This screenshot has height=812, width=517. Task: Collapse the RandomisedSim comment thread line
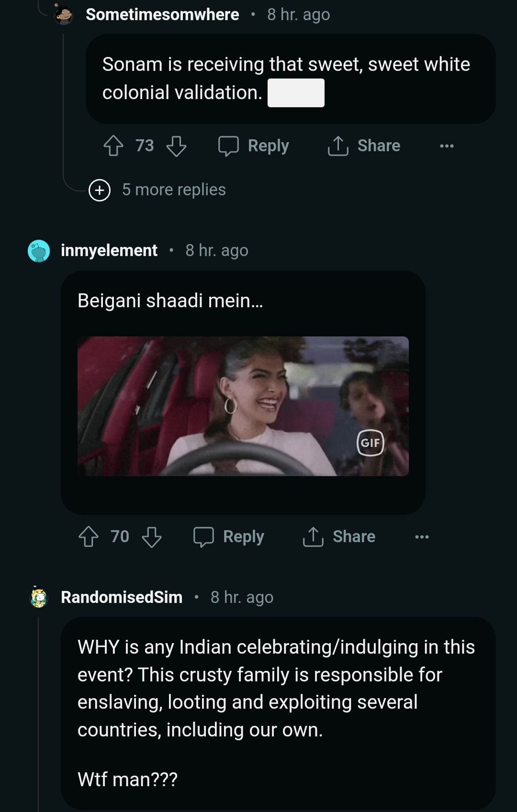[39, 708]
